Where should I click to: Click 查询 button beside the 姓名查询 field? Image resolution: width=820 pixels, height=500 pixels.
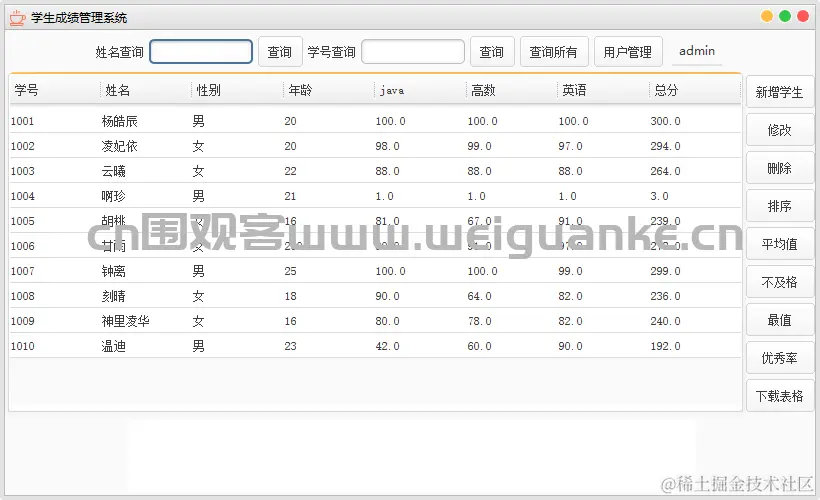[280, 52]
